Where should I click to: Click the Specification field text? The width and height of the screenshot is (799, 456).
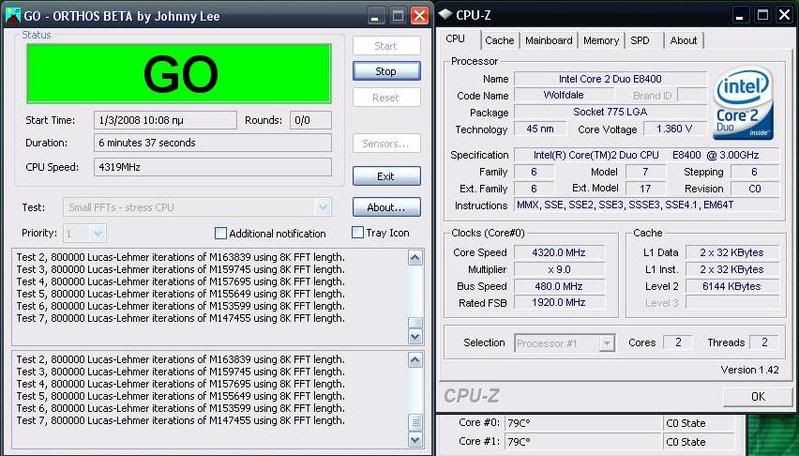click(x=646, y=155)
